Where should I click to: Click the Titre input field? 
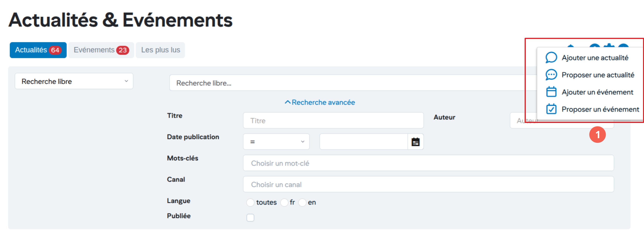[x=333, y=120]
